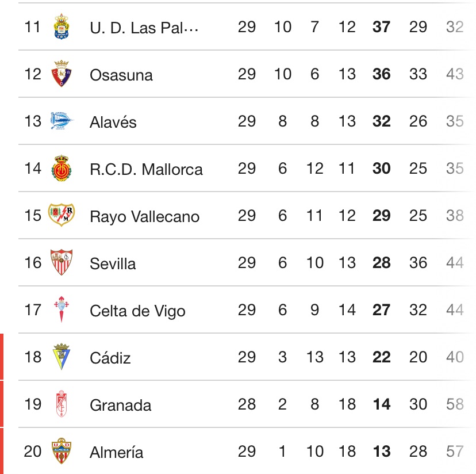The image size is (476, 474).
Task: Click the Sevilla team name
Action: (113, 263)
